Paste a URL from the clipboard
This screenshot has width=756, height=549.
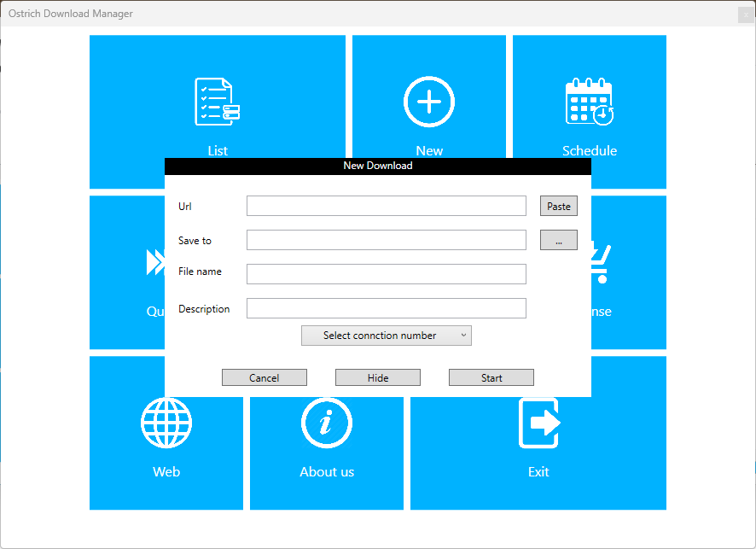[558, 206]
